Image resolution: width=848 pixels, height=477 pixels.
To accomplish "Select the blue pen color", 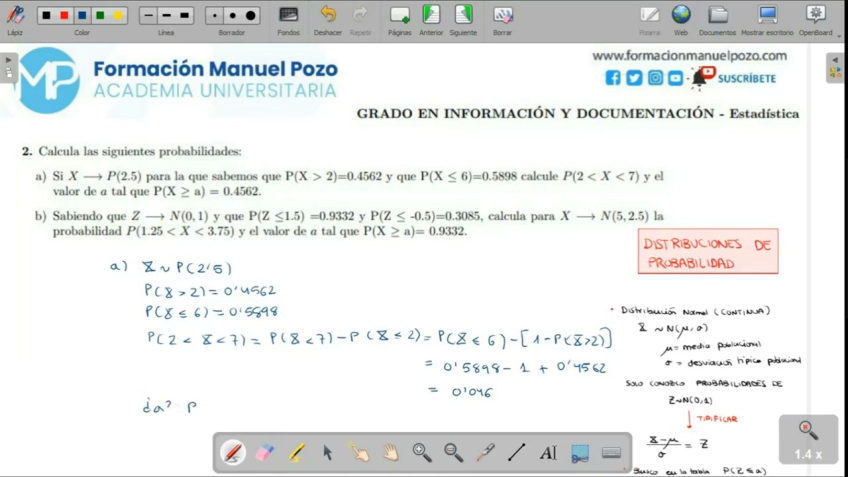I will tap(82, 16).
